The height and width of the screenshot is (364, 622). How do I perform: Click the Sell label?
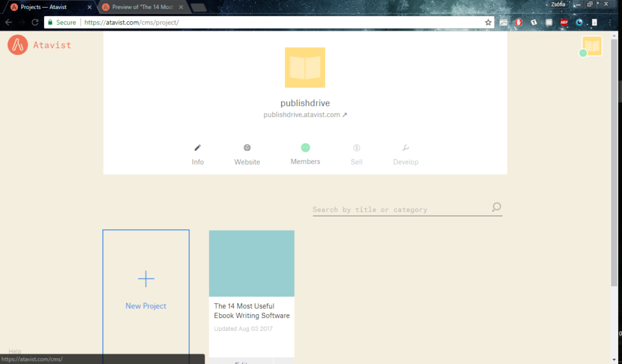pos(356,162)
